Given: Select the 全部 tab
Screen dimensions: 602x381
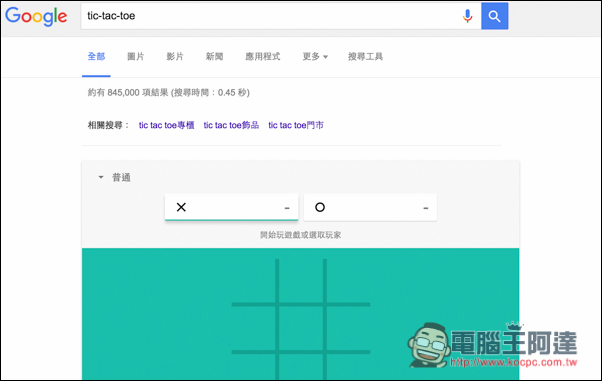Looking at the screenshot, I should pyautogui.click(x=96, y=56).
